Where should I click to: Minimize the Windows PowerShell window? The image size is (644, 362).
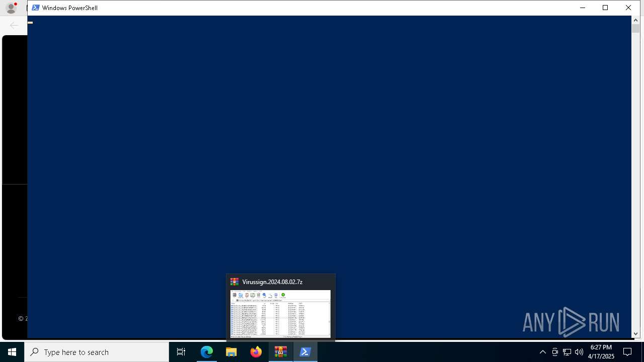[x=583, y=8]
